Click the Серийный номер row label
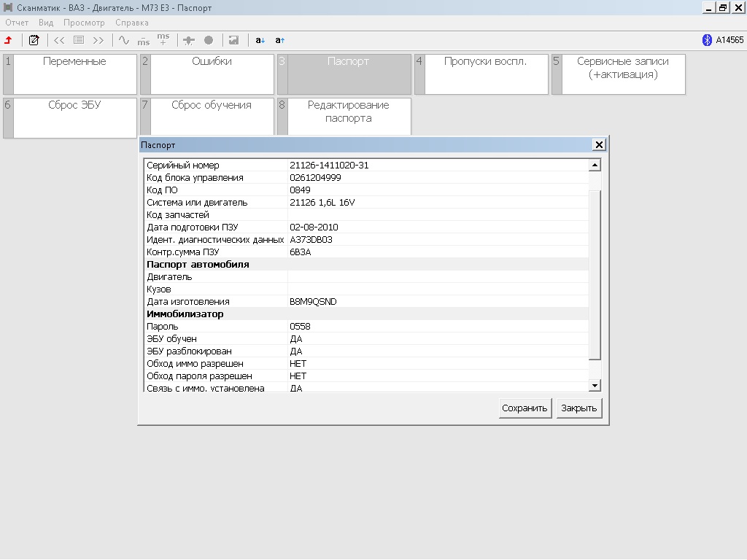 (x=183, y=166)
